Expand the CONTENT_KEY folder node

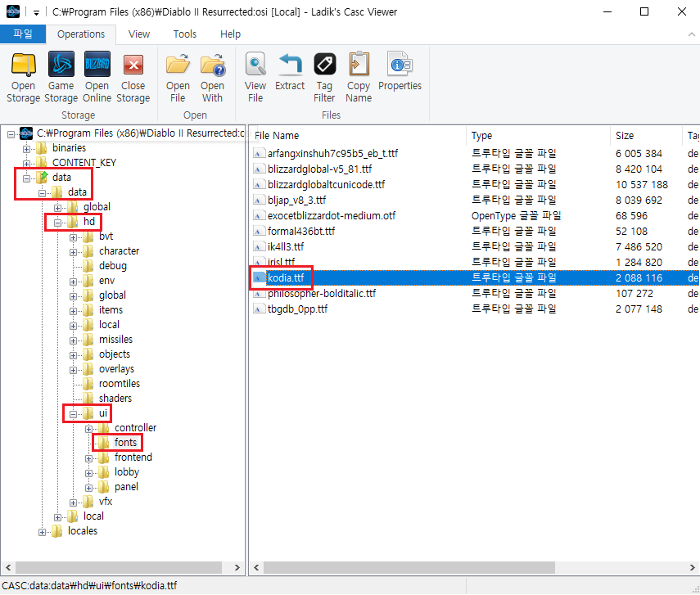[26, 164]
